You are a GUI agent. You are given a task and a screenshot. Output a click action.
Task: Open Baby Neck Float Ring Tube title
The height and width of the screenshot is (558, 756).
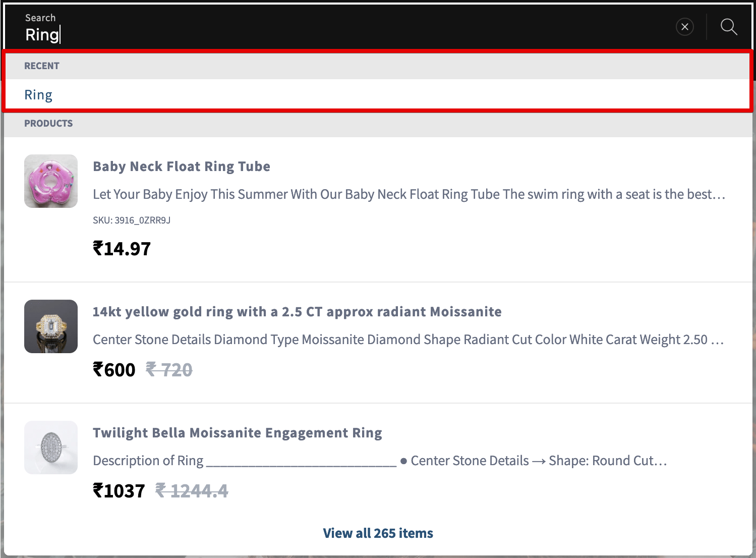click(182, 166)
